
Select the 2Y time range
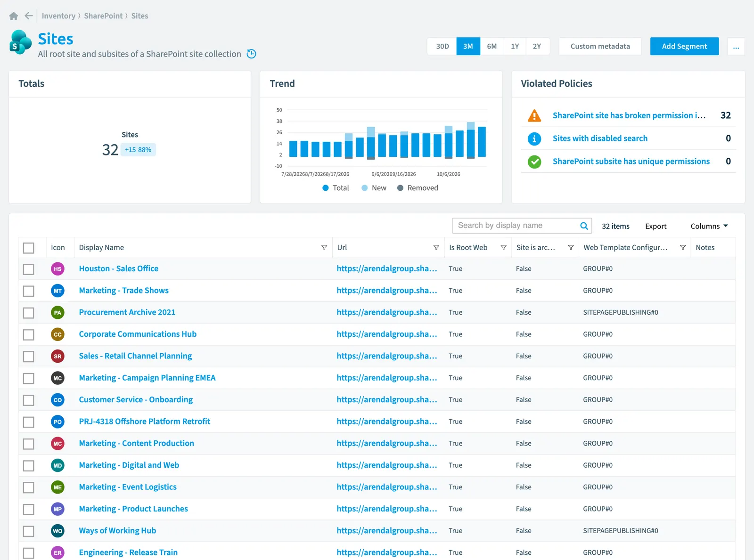click(537, 46)
